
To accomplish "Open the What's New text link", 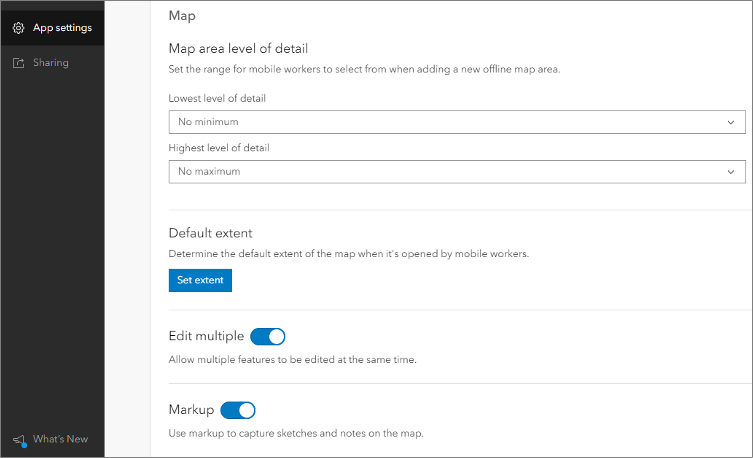I will [60, 439].
